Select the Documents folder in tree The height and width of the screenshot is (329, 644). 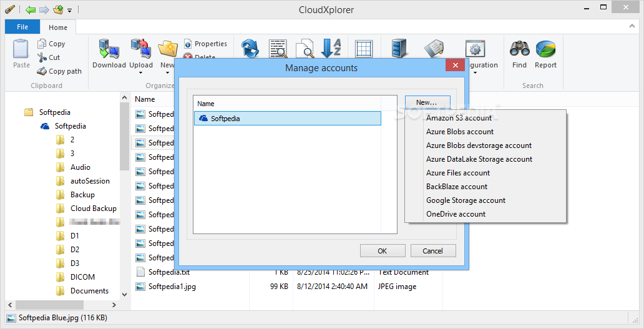point(89,291)
